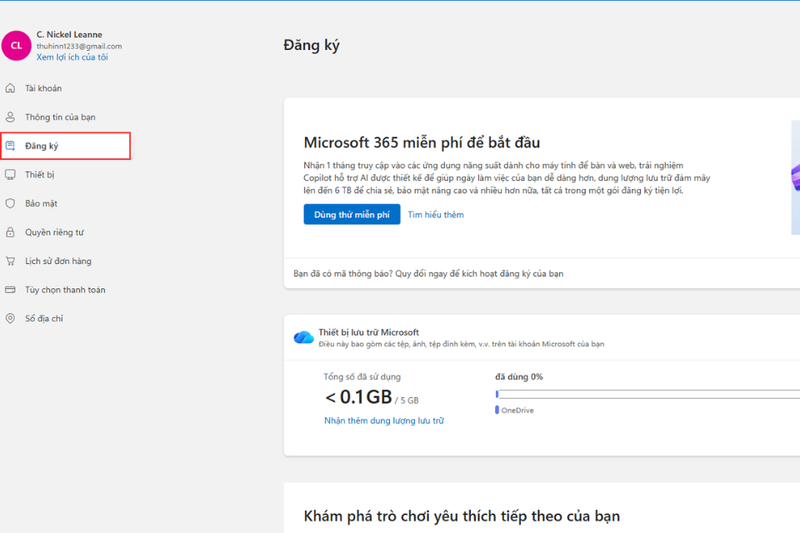Click the Đăng ký page heading
Image resolution: width=800 pixels, height=533 pixels.
coord(311,45)
